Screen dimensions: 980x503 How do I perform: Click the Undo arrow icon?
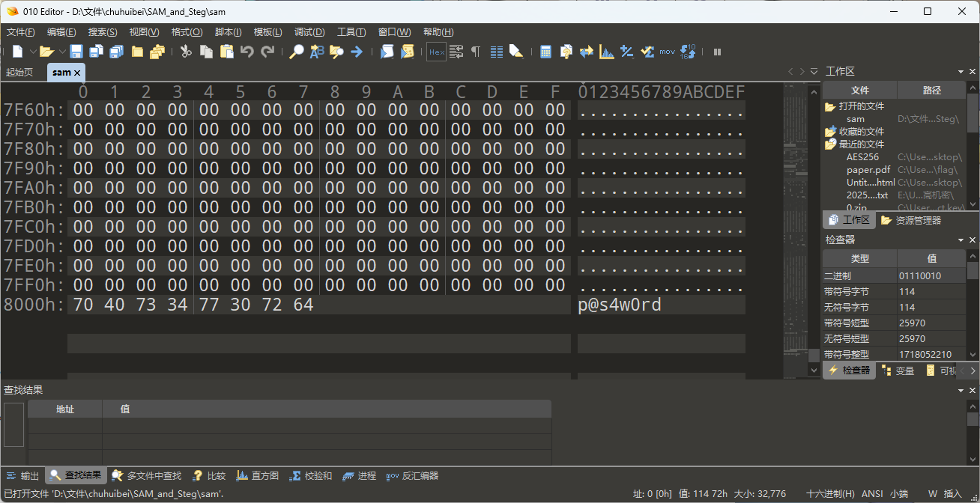(247, 52)
